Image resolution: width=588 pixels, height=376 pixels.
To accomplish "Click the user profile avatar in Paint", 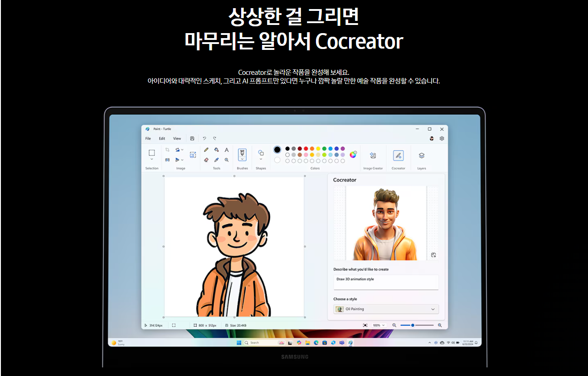I will point(432,138).
